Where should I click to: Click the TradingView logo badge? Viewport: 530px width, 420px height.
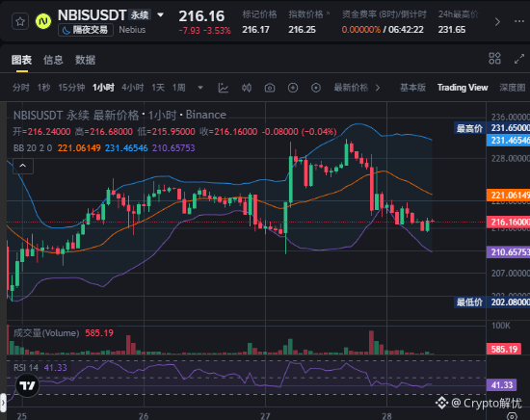click(x=27, y=385)
